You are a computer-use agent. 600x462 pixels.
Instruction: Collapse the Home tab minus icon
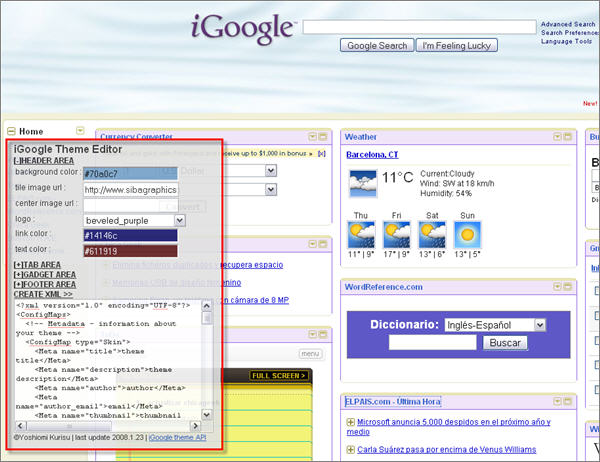pyautogui.click(x=11, y=131)
